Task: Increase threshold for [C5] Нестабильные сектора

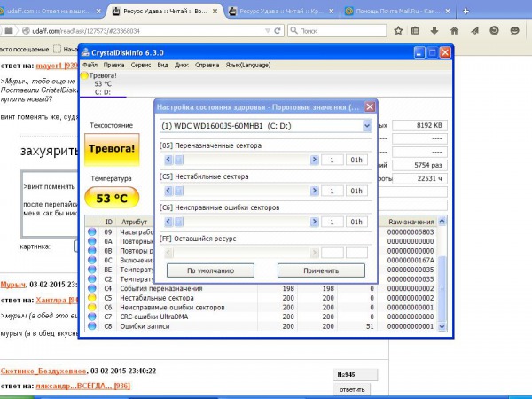Action: 315,191
